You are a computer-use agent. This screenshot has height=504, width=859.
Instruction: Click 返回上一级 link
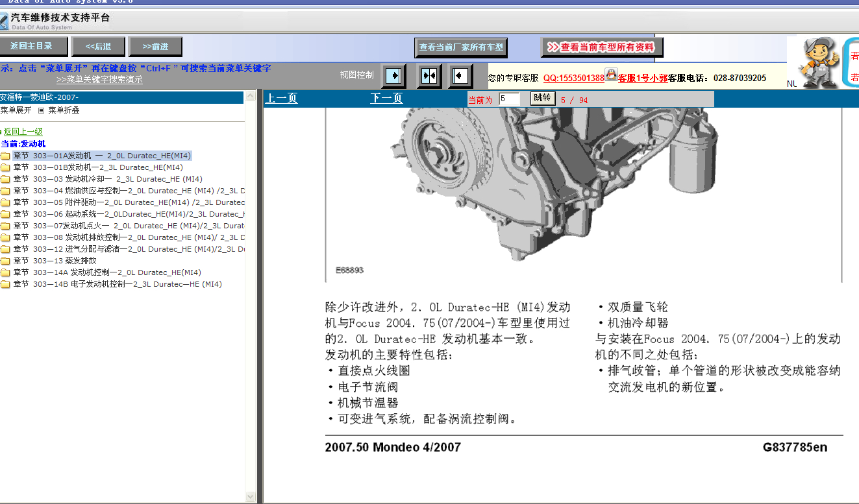[x=23, y=132]
